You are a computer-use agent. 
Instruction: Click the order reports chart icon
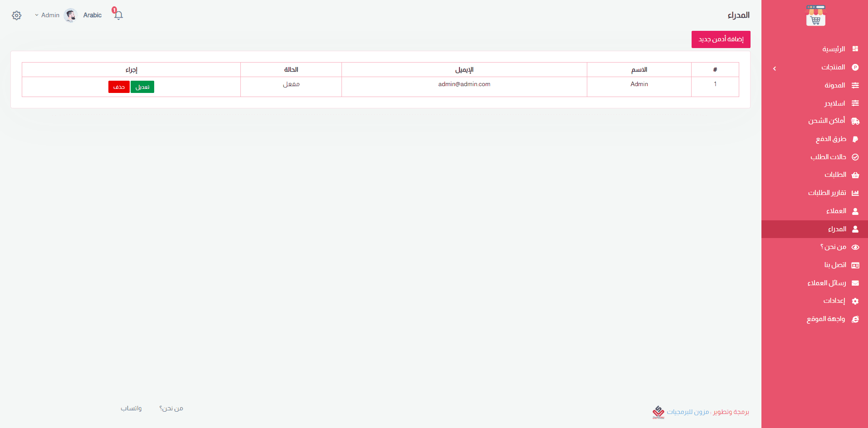tap(855, 193)
